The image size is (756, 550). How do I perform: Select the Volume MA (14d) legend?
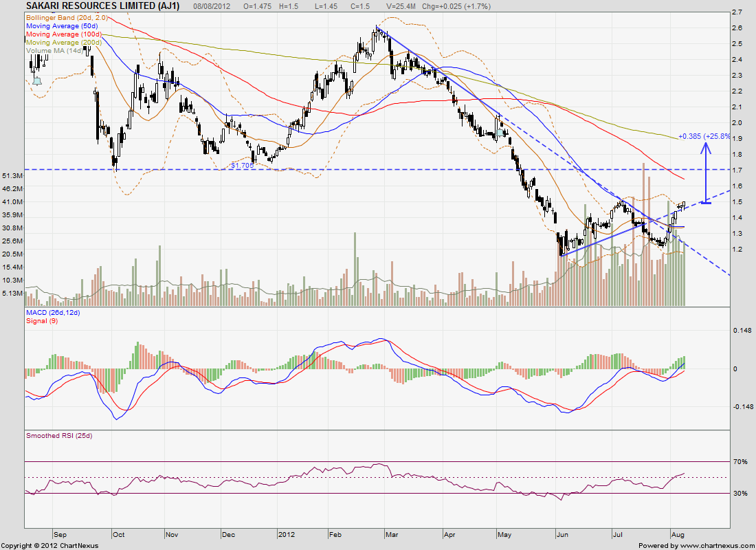click(x=54, y=51)
